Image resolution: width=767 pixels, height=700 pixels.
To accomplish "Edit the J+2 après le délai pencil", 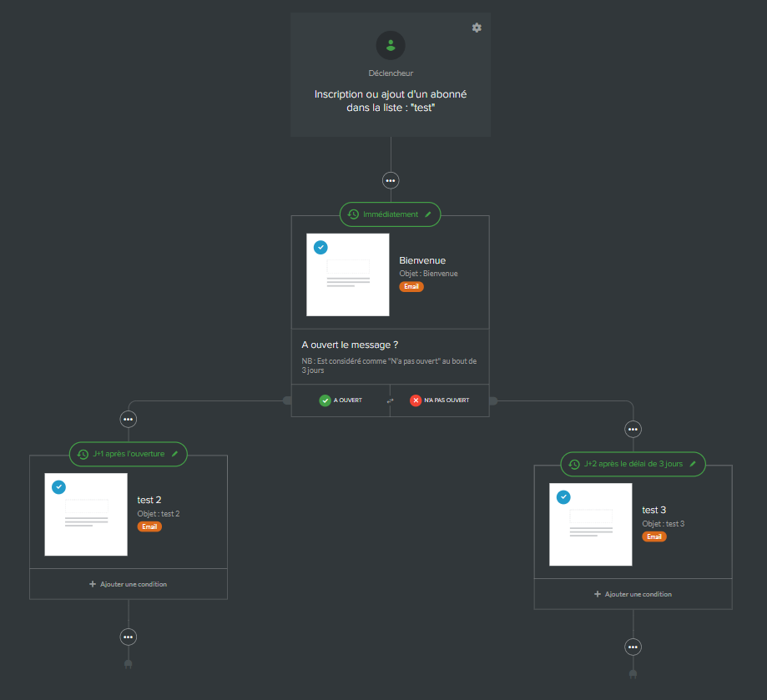I will 693,463.
